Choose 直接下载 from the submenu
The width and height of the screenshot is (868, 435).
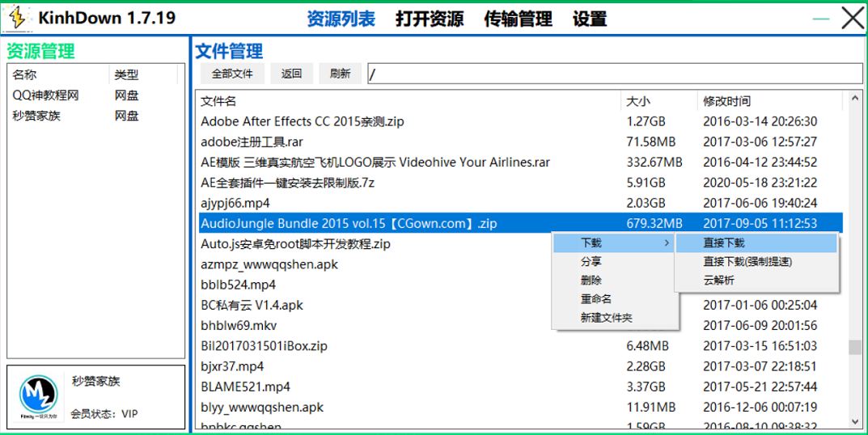tap(756, 243)
